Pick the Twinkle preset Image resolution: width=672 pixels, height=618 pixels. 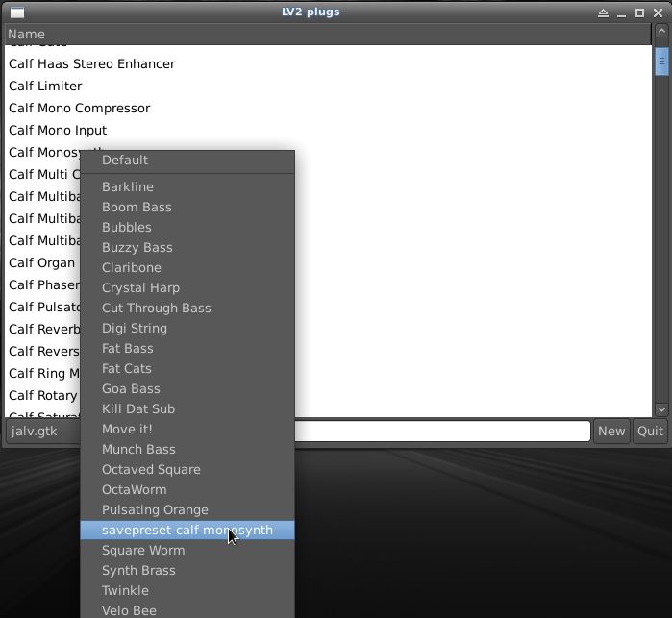[x=187, y=590]
